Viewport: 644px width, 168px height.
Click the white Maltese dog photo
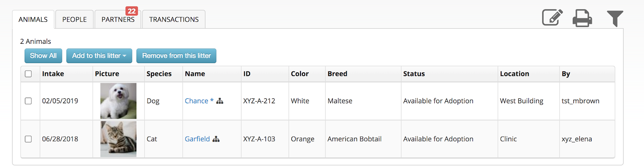(x=118, y=101)
